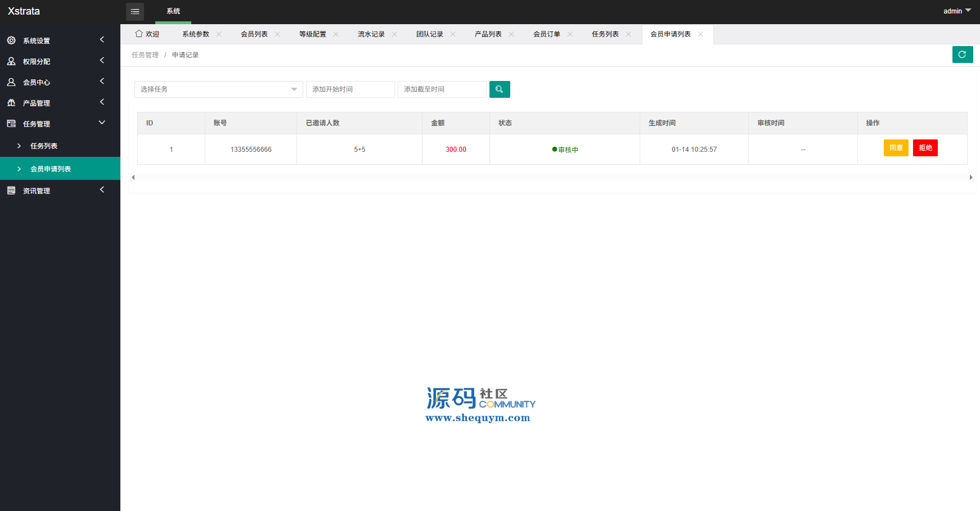Click the table's right scroll arrow

click(971, 178)
